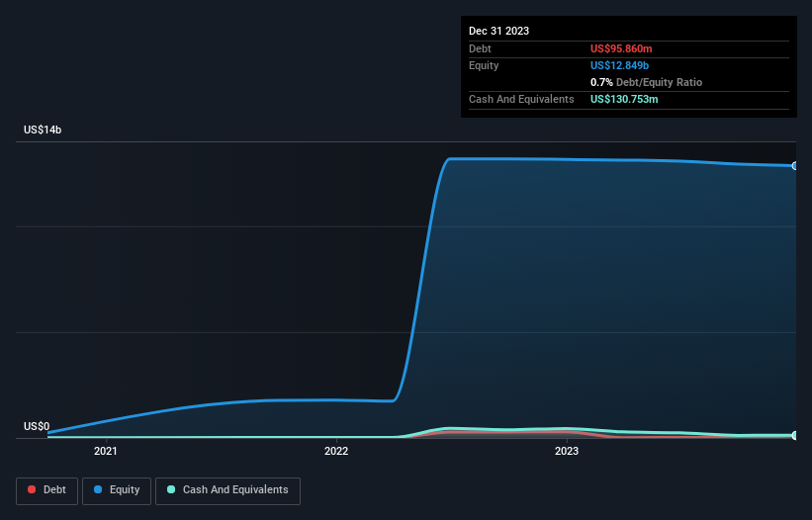The image size is (812, 520).
Task: Click the Debt row label in tooltip
Action: pyautogui.click(x=480, y=48)
